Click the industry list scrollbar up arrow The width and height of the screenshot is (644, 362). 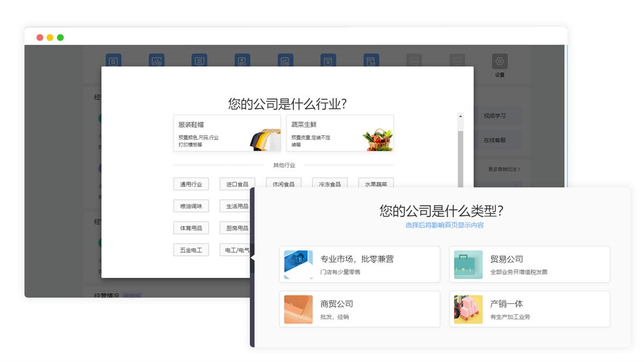(460, 116)
